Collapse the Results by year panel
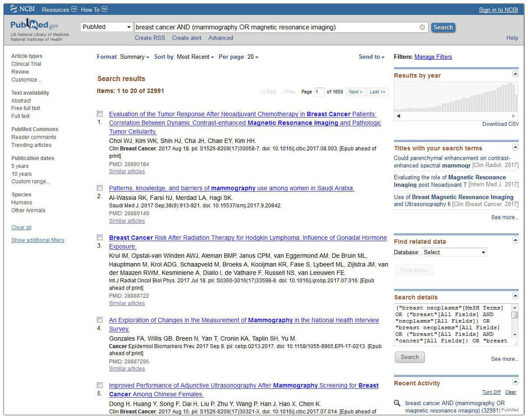Screen dimensions: 528x420 pos(515,74)
